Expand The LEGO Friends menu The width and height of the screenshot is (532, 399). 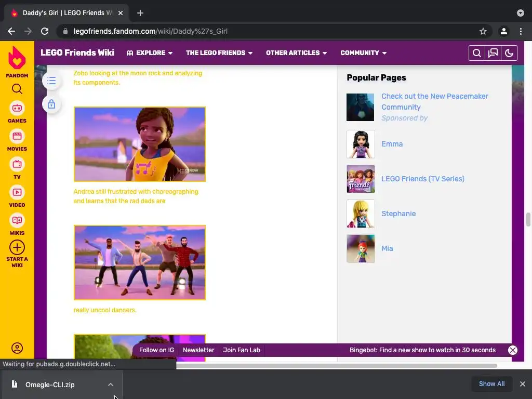(219, 53)
